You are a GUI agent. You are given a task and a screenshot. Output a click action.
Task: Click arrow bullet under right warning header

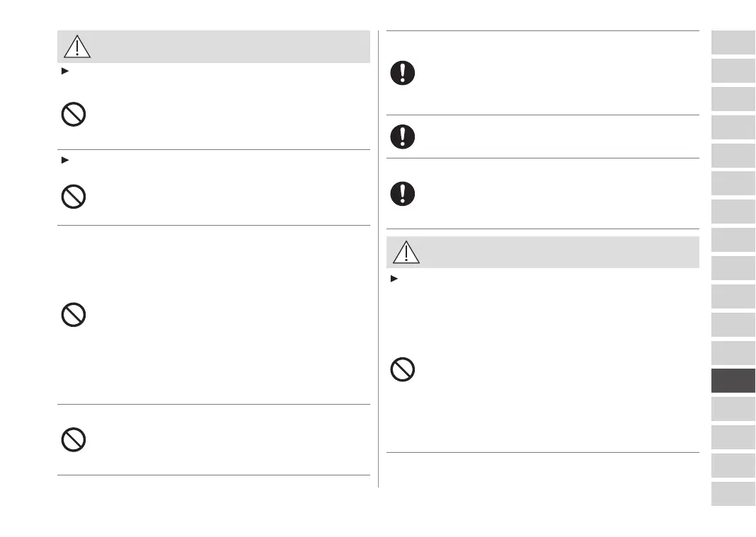[394, 279]
